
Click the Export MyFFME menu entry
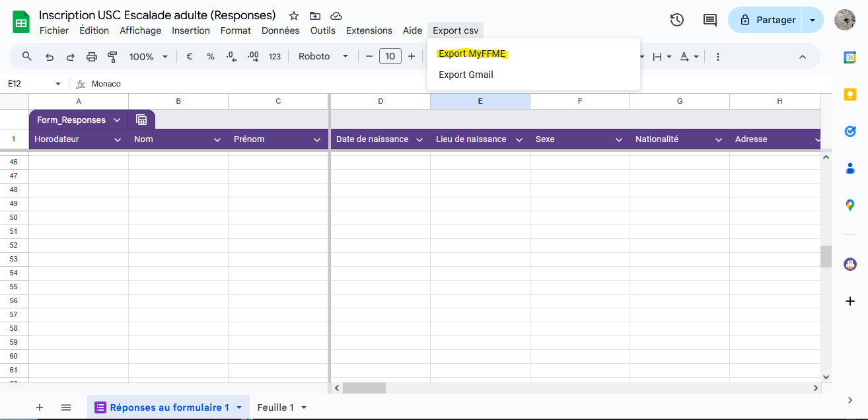472,53
